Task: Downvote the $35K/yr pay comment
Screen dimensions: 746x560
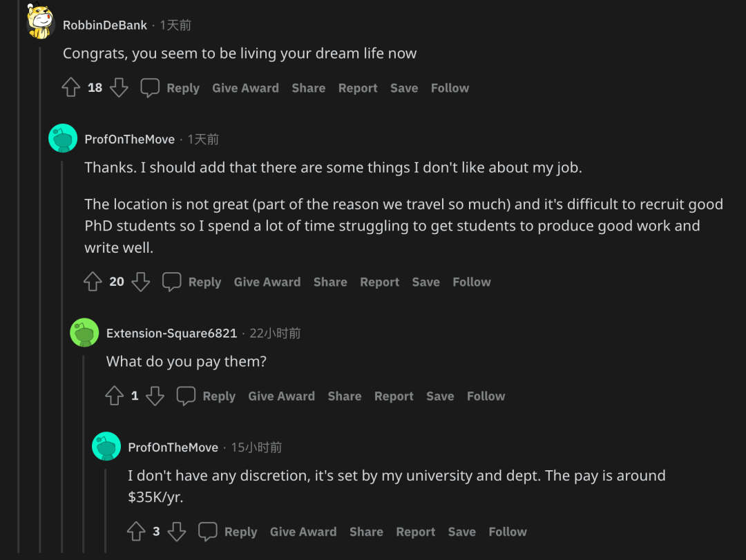Action: tap(177, 532)
